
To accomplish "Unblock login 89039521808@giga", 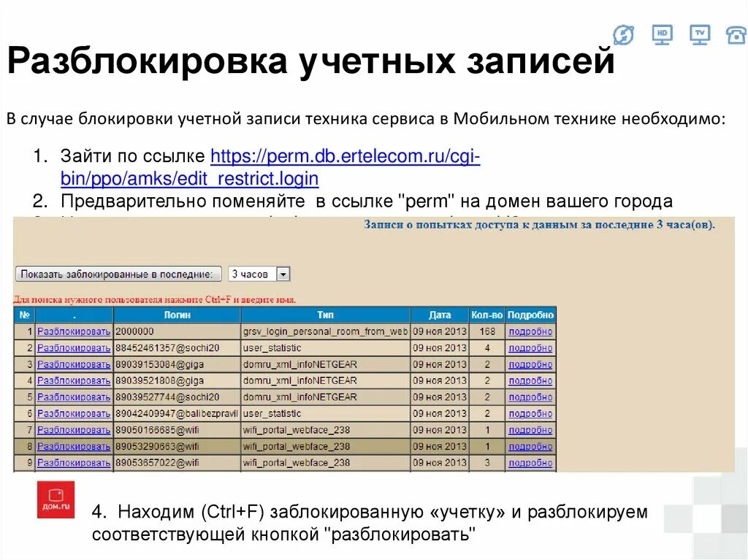I will 74,380.
